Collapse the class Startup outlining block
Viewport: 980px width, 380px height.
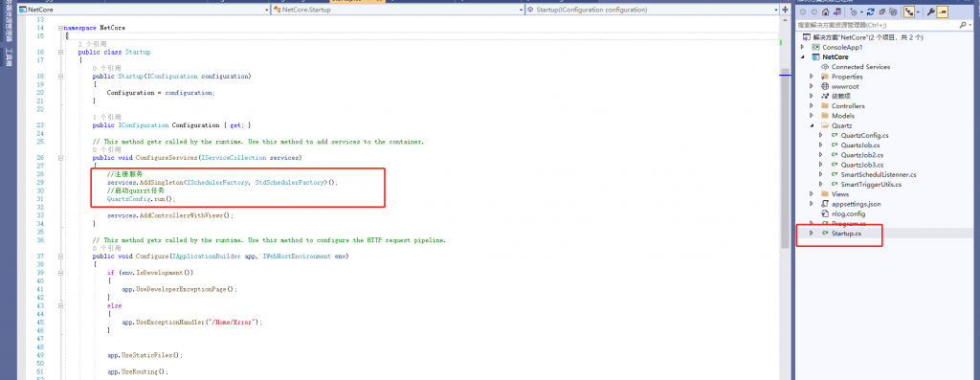click(x=60, y=53)
